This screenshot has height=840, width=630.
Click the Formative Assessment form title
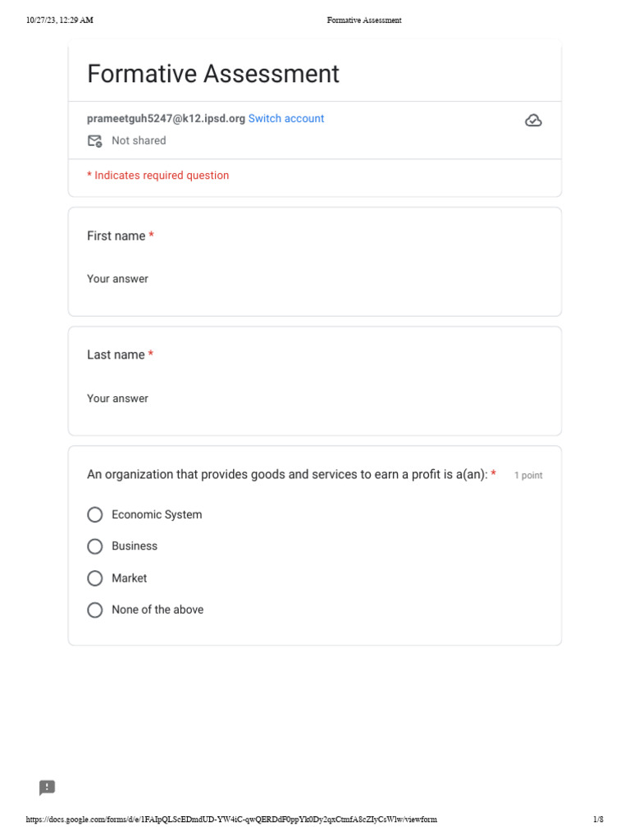click(x=213, y=73)
